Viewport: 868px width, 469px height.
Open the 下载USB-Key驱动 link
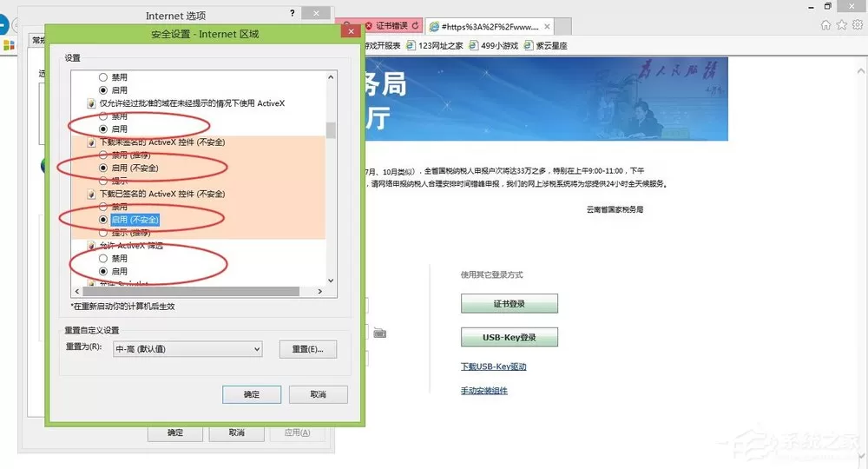click(x=494, y=367)
